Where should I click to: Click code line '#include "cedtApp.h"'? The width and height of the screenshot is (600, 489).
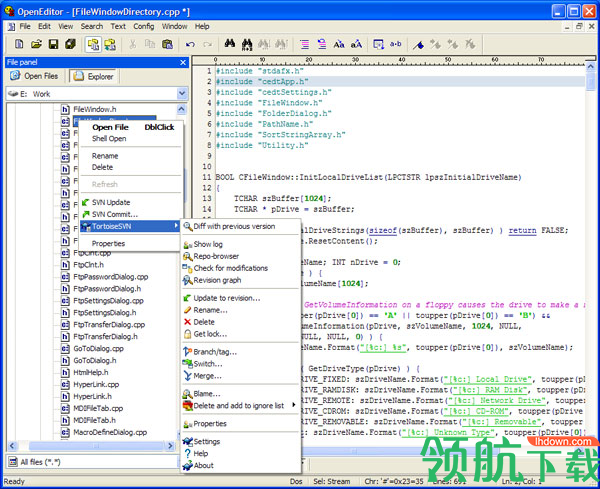(x=262, y=82)
